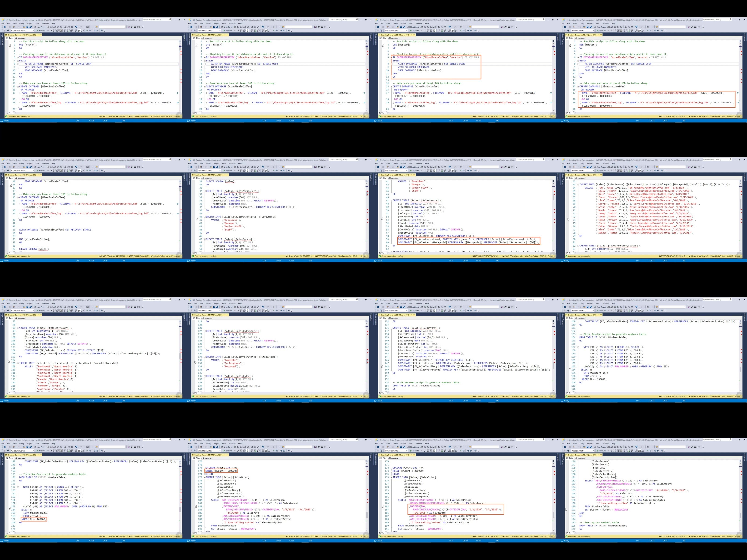The image size is (747, 560).
Task: Click Open File icon in the FK_SalesPersonManagerId frame
Action: (x=398, y=167)
